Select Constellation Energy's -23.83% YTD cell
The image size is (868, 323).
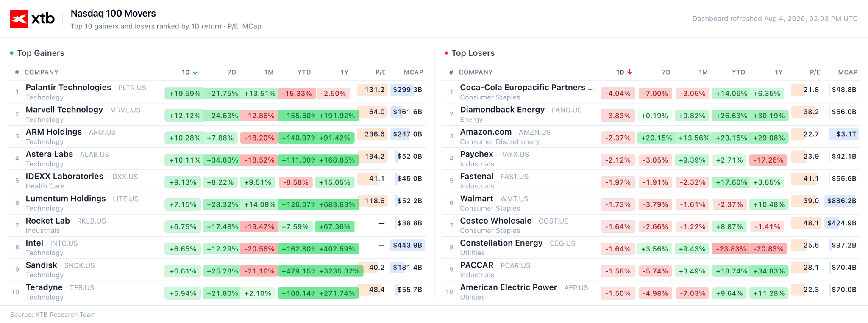(731, 249)
